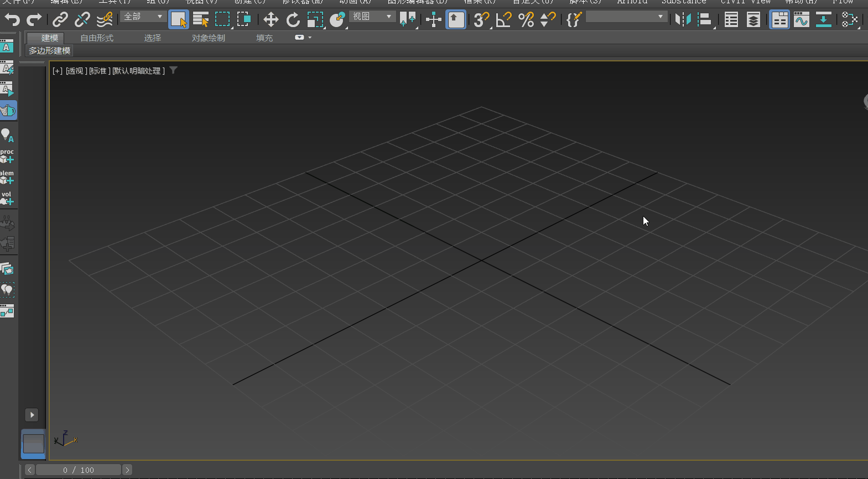Click the proc add icon
This screenshot has height=479, width=868.
pos(7,156)
